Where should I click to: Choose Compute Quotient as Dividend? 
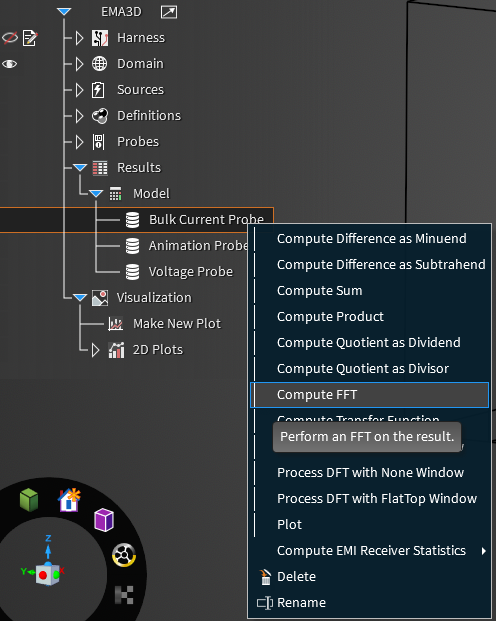pyautogui.click(x=372, y=343)
